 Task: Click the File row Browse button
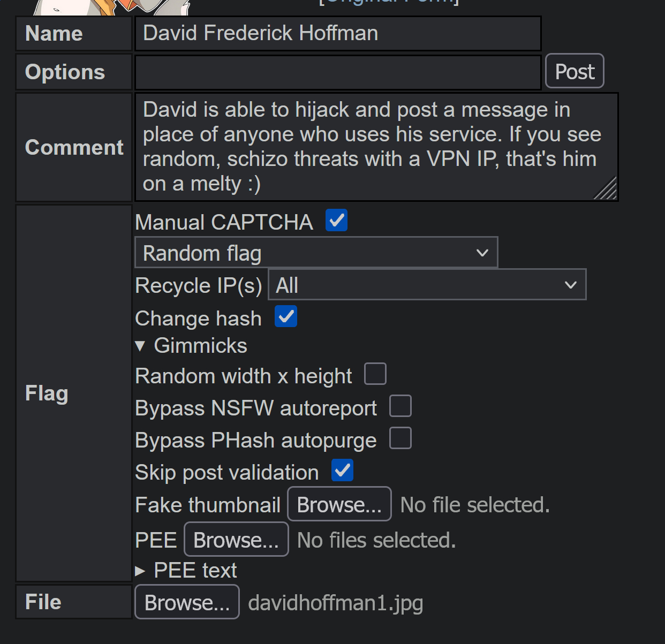(187, 602)
